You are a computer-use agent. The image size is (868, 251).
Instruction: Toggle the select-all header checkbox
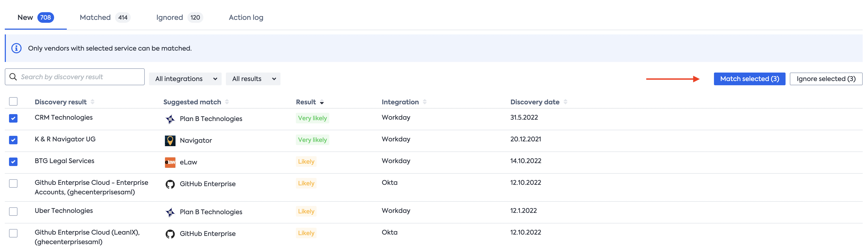click(x=13, y=102)
